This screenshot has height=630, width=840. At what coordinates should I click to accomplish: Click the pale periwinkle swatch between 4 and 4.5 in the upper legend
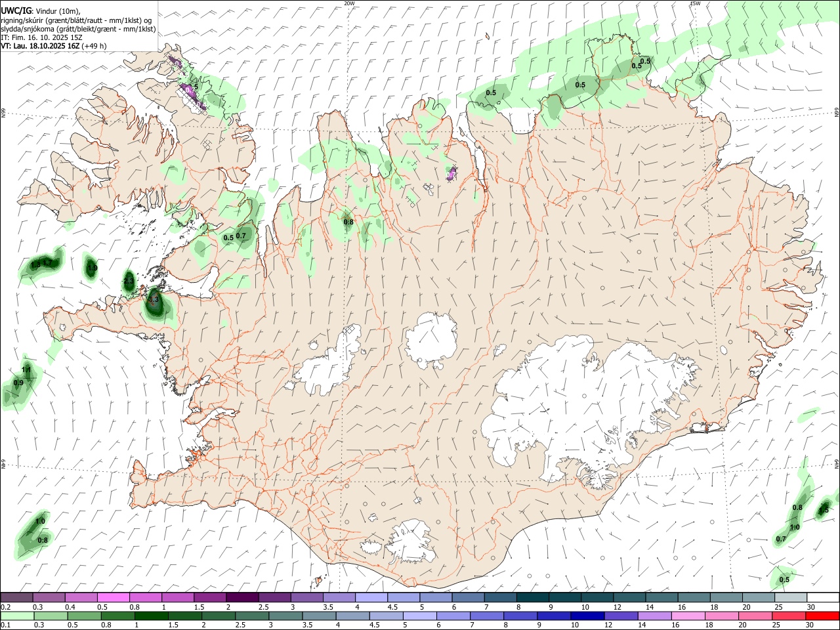tap(371, 597)
